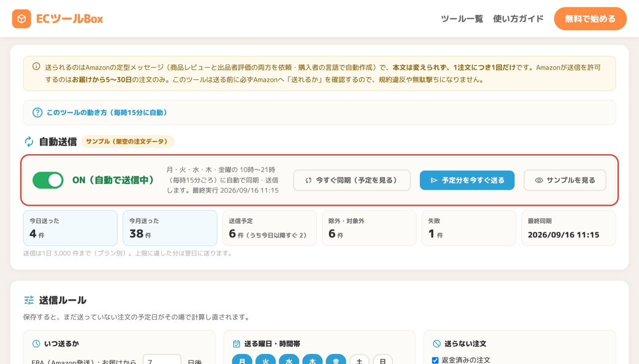Click the 保存すると、まだ送っていない注文 description text
This screenshot has height=364, width=639.
(136, 317)
